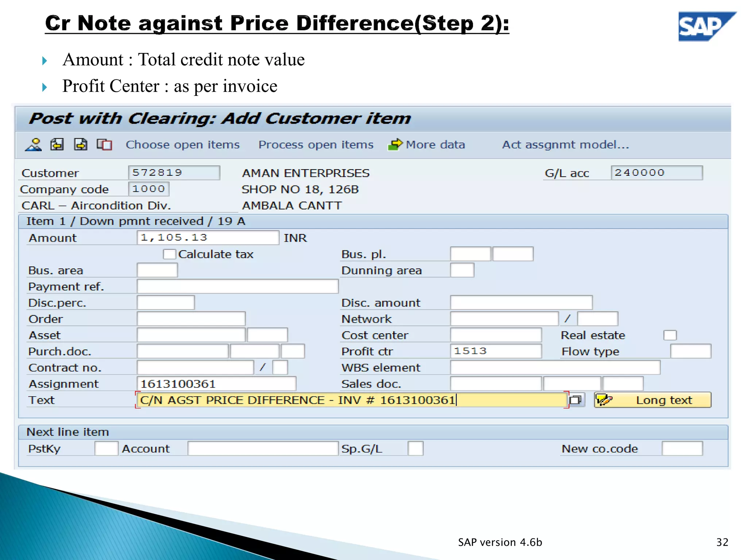Click the Text field with C/N description
The image size is (747, 560).
click(x=352, y=400)
